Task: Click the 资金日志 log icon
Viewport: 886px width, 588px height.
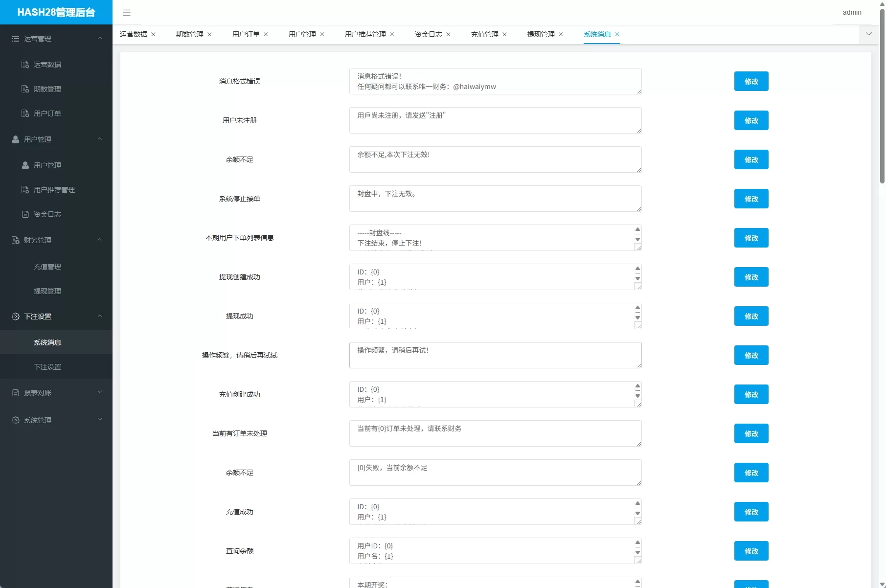Action: 25,214
